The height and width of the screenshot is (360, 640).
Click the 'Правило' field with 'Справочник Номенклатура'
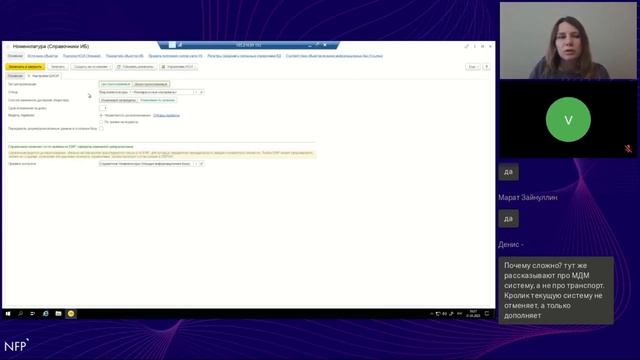click(146, 164)
